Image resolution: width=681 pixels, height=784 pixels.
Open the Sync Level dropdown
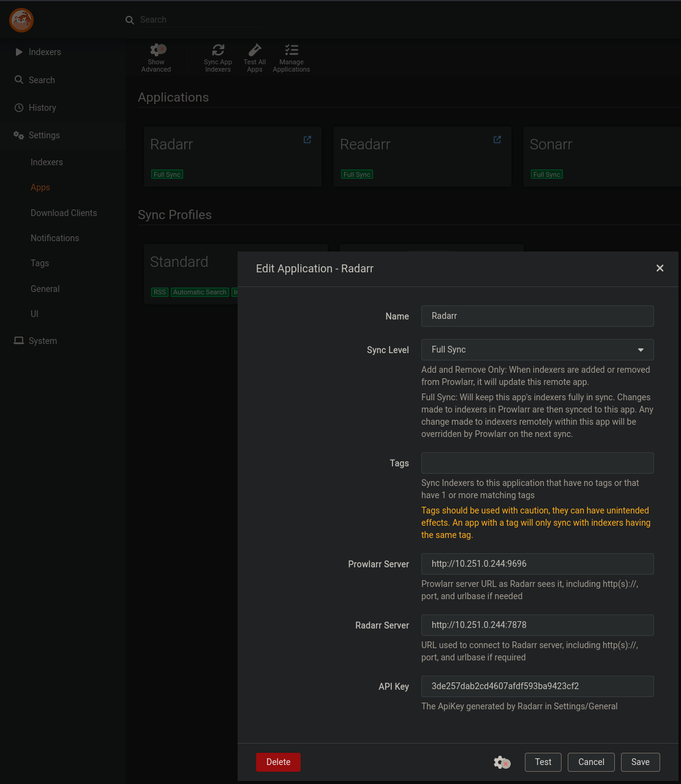(x=538, y=349)
